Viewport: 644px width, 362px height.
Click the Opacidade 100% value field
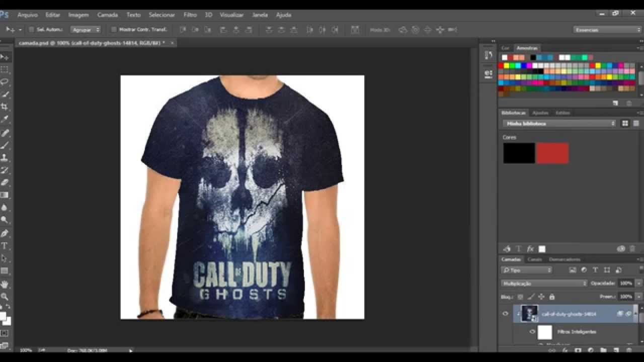tap(626, 284)
